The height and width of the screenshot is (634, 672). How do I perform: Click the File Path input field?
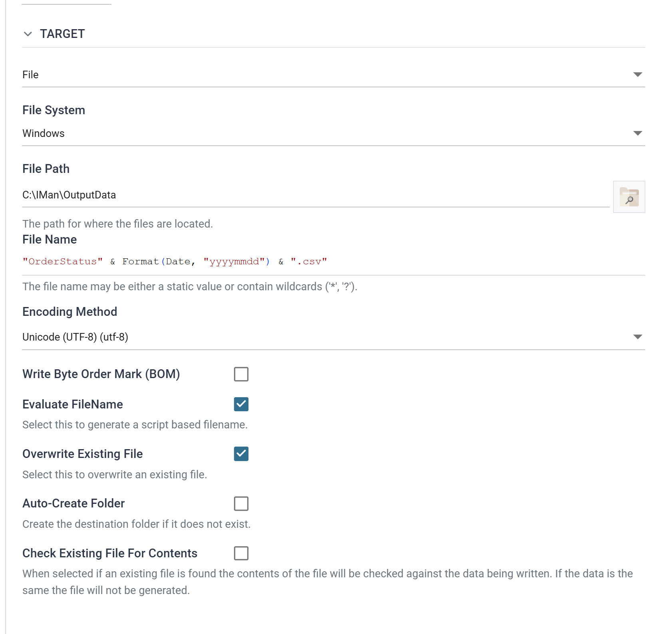pyautogui.click(x=316, y=195)
